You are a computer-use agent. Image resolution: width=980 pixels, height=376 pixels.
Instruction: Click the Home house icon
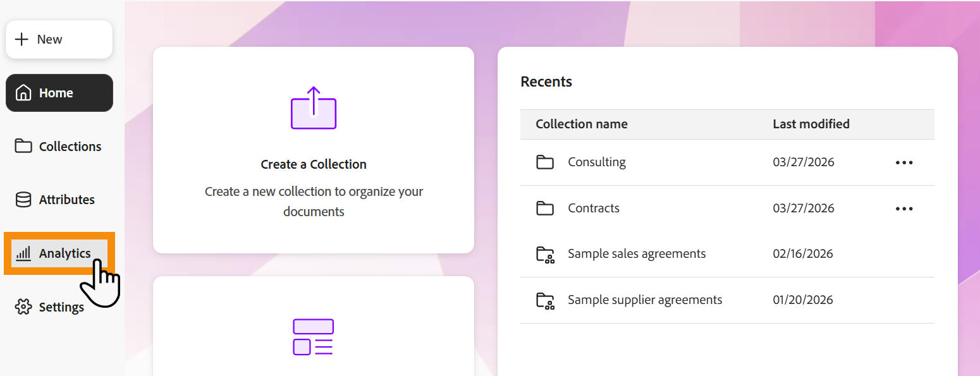(23, 93)
